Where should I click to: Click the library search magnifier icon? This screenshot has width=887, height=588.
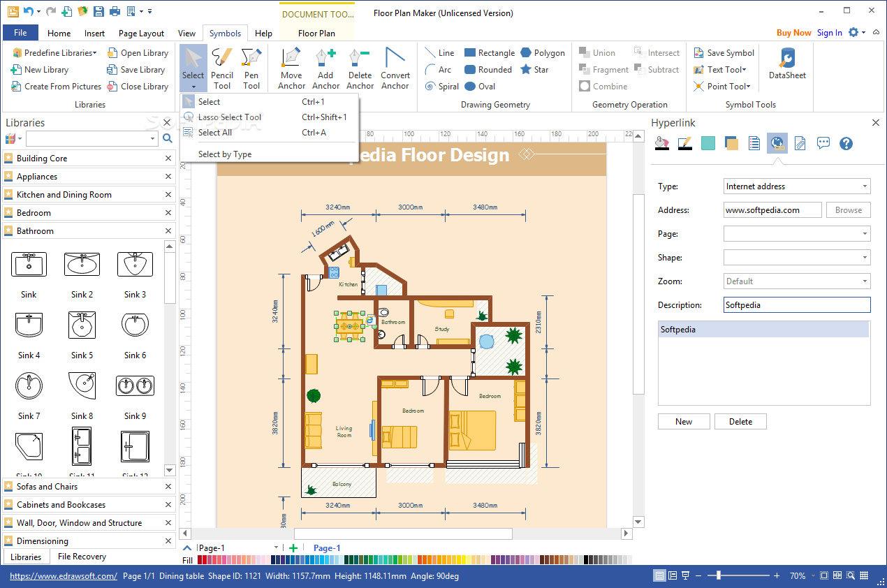(x=168, y=139)
